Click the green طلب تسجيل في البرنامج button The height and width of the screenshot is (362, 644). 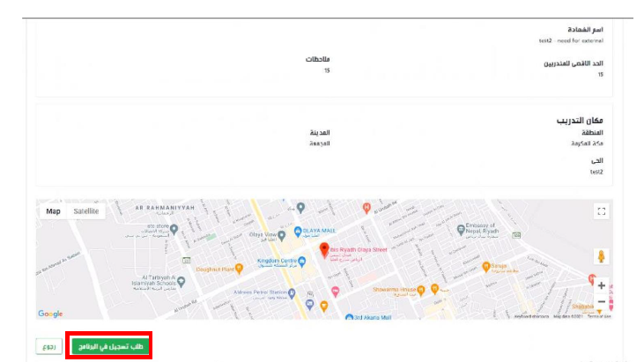click(110, 346)
